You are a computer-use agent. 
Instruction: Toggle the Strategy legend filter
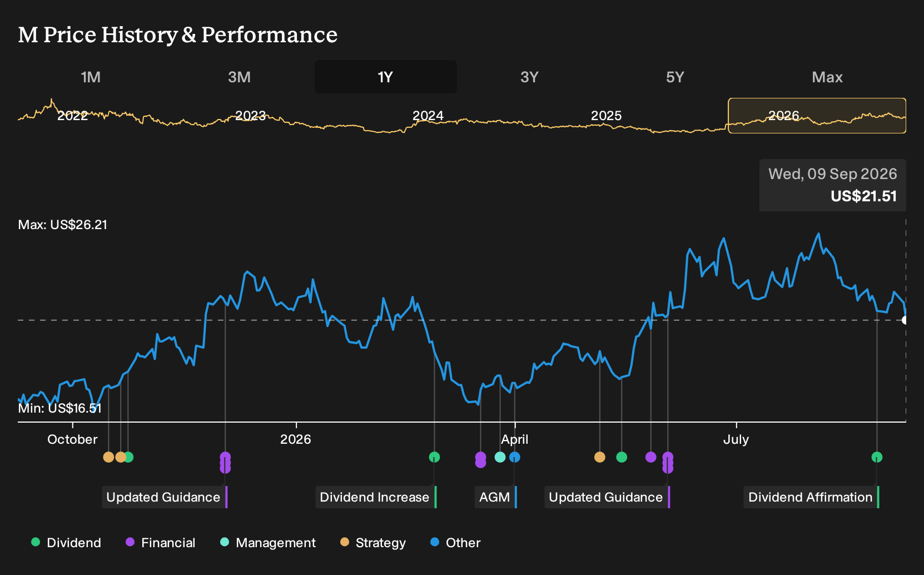click(373, 543)
